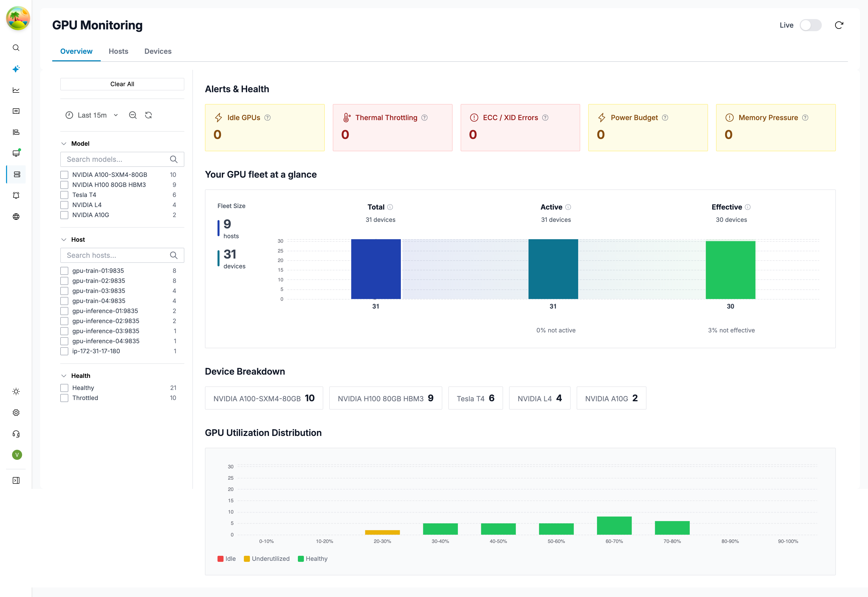Viewport: 868px width, 597px height.
Task: Click the yellow 20-30% utilization bar
Action: click(383, 532)
